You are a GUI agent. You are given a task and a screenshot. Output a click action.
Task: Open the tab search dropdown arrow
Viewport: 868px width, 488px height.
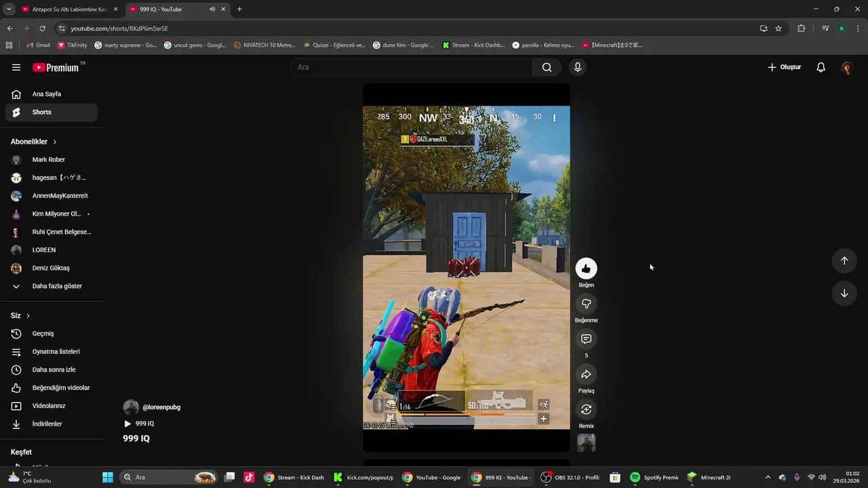pyautogui.click(x=9, y=9)
